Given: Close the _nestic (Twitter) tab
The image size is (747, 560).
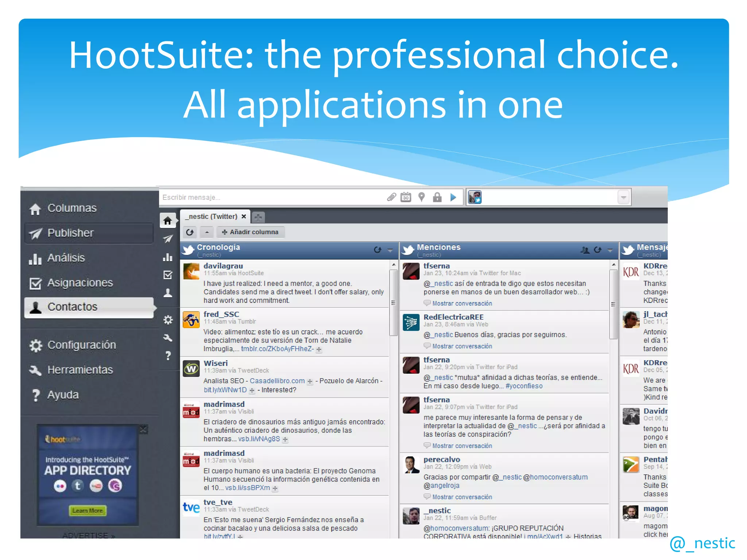Looking at the screenshot, I should click(x=244, y=217).
